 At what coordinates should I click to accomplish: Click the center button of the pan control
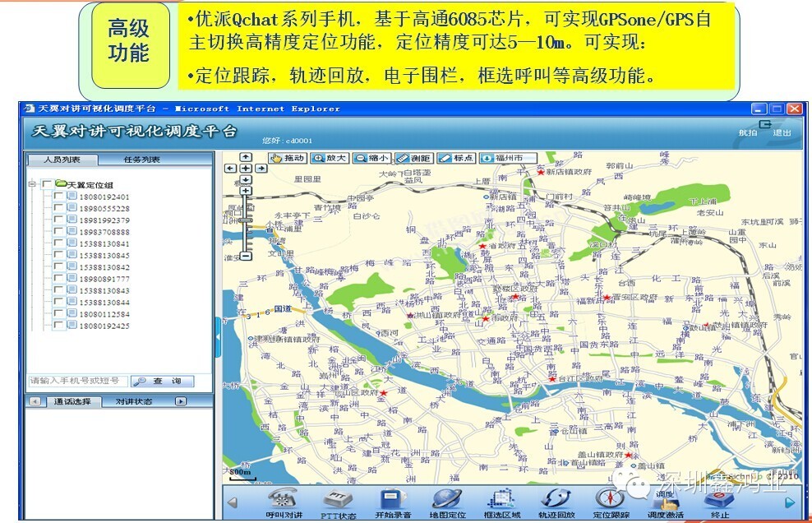[246, 169]
